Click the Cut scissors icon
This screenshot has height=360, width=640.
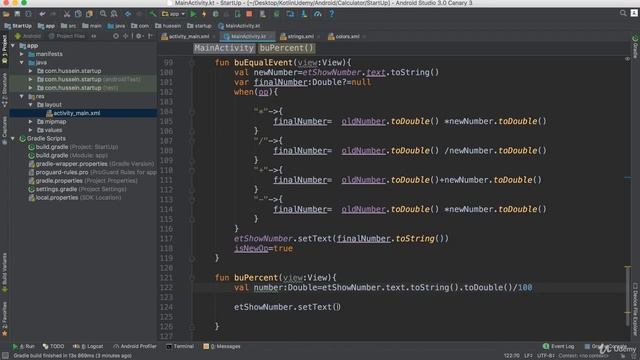67,14
